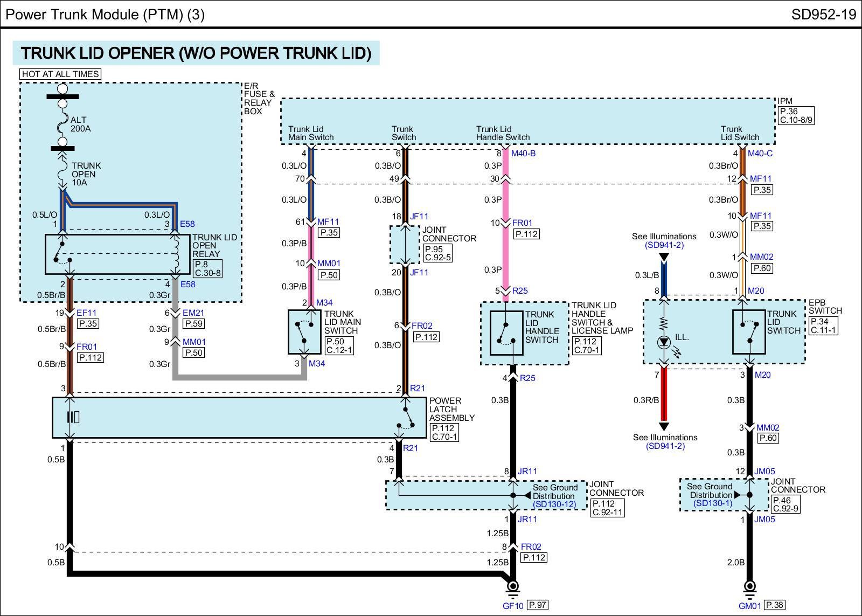
Task: Click the P.38 page reference beside GM01
Action: [x=775, y=605]
